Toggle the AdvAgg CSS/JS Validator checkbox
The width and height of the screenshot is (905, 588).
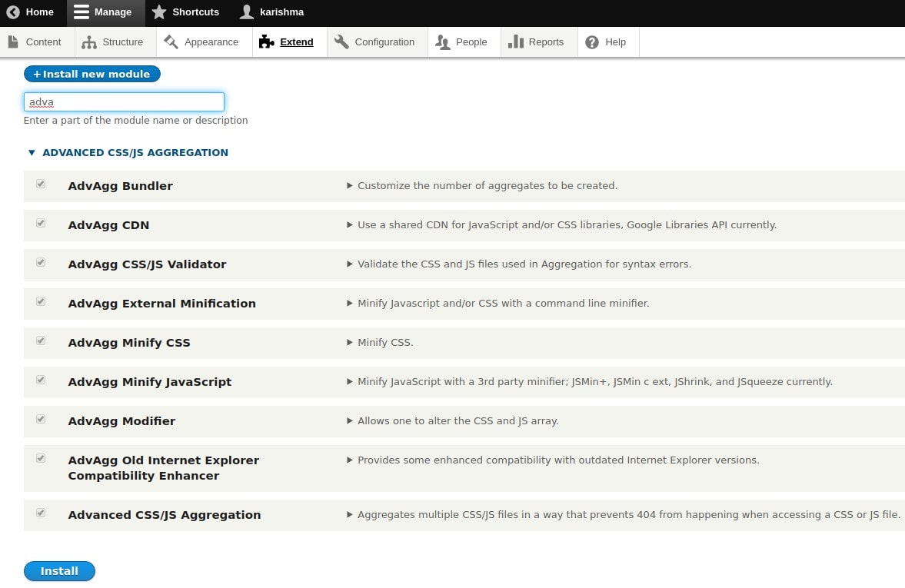coord(41,263)
